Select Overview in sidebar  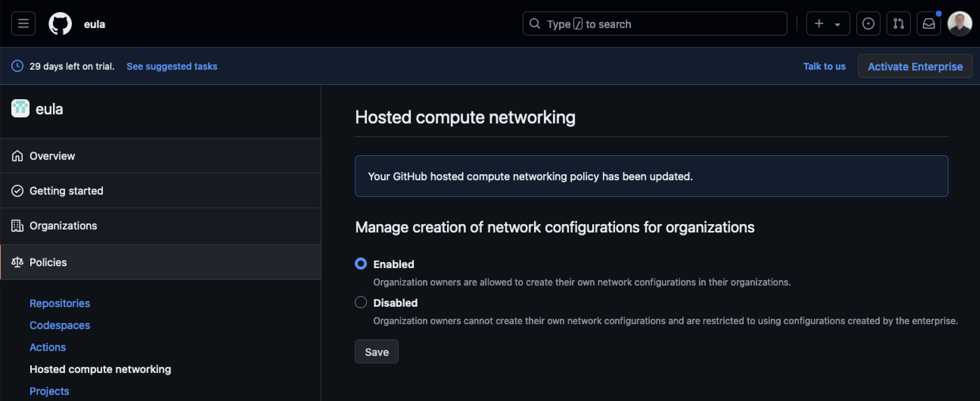click(160, 156)
